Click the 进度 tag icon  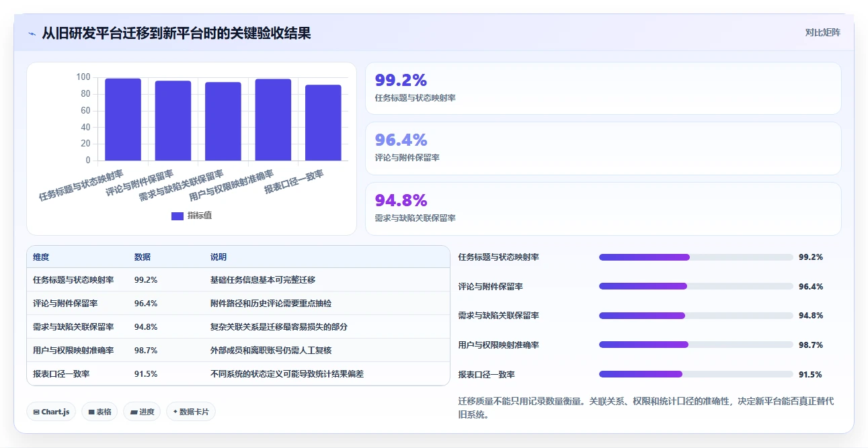pos(134,412)
